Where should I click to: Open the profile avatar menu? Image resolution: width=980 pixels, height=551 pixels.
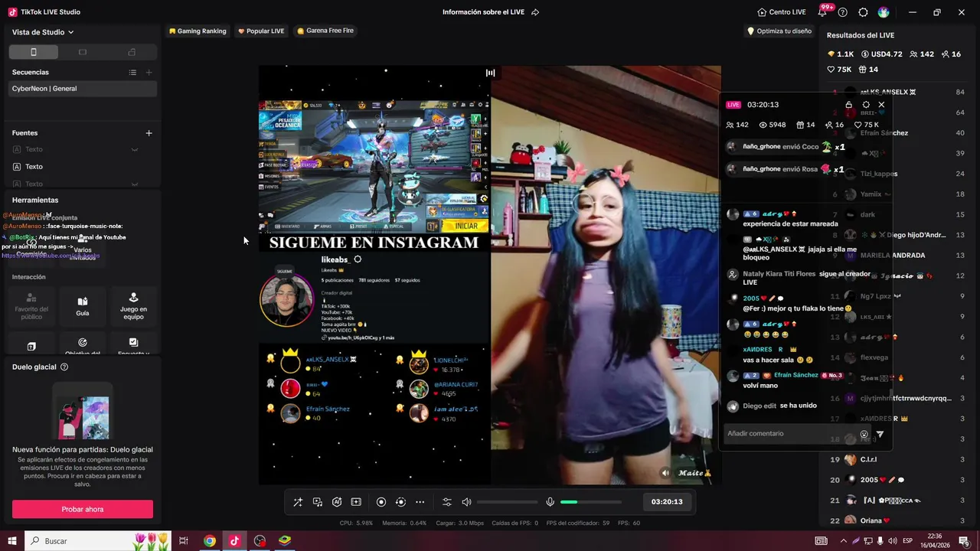click(x=884, y=12)
